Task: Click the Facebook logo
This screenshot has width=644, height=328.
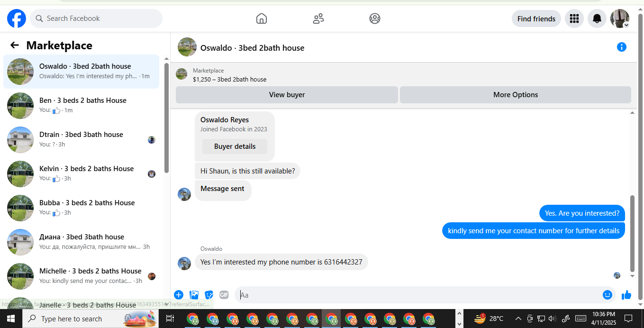Action: [17, 18]
